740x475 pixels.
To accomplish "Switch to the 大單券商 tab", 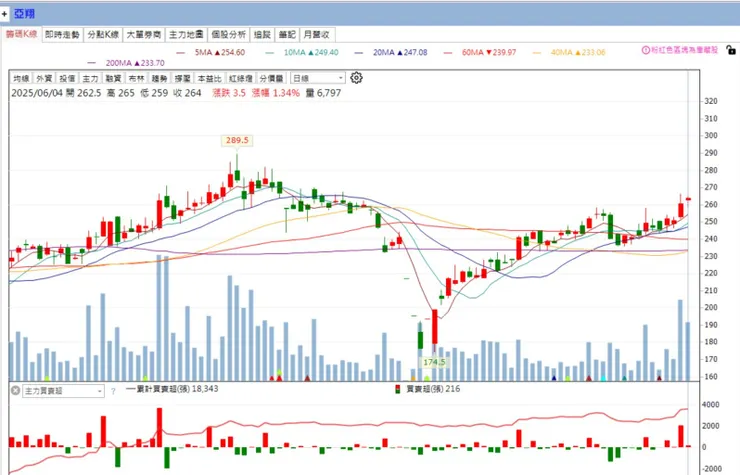I will click(x=144, y=34).
